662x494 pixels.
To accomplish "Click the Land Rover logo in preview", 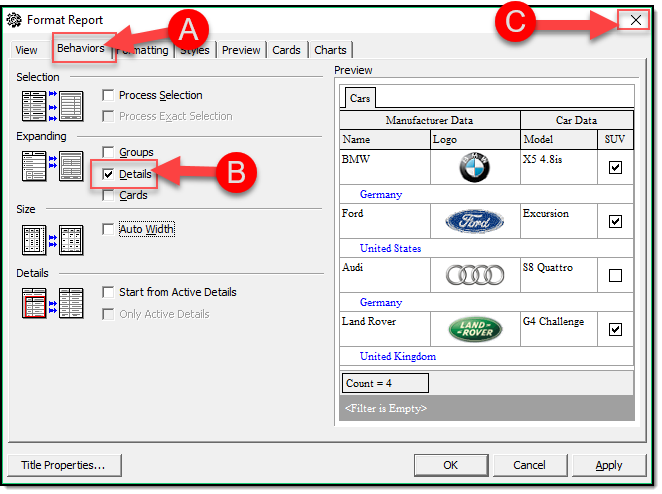I will 475,329.
